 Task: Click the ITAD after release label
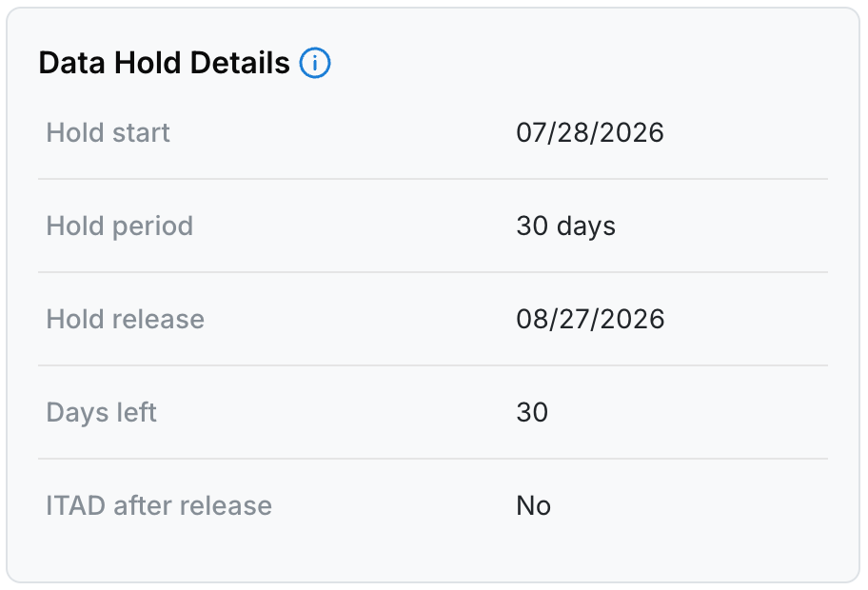click(x=159, y=506)
